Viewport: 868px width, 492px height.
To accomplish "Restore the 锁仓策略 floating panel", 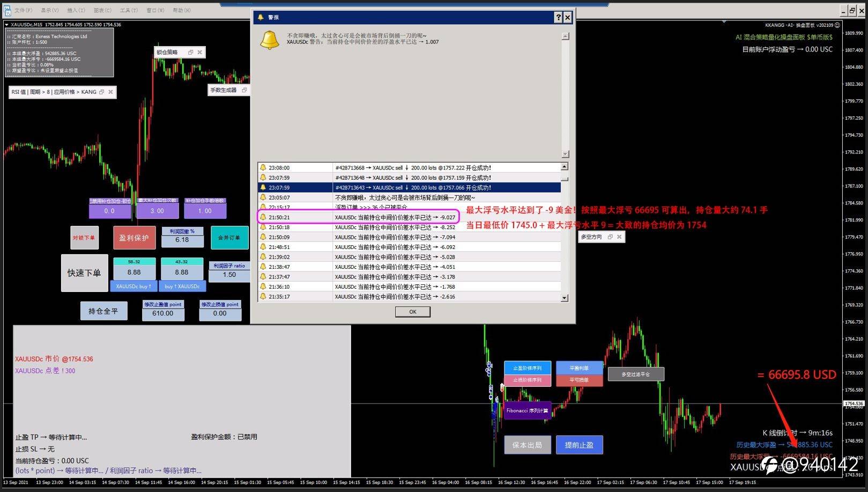I will click(190, 52).
